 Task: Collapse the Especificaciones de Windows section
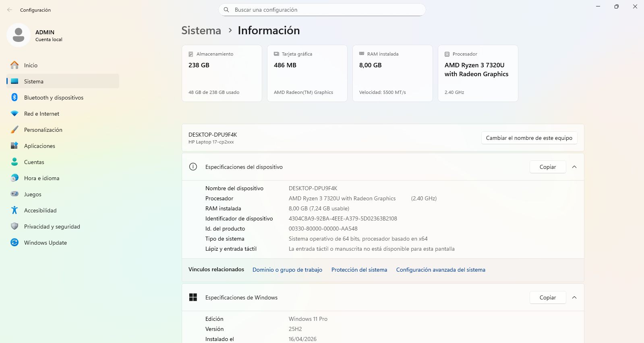pos(574,297)
